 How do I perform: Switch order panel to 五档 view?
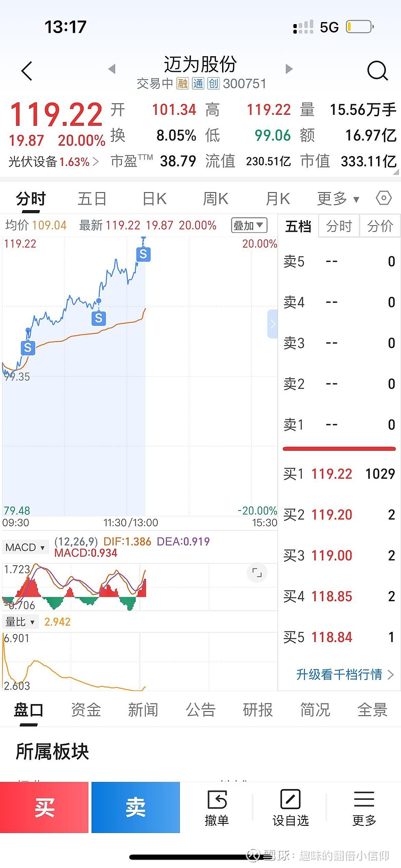click(298, 227)
